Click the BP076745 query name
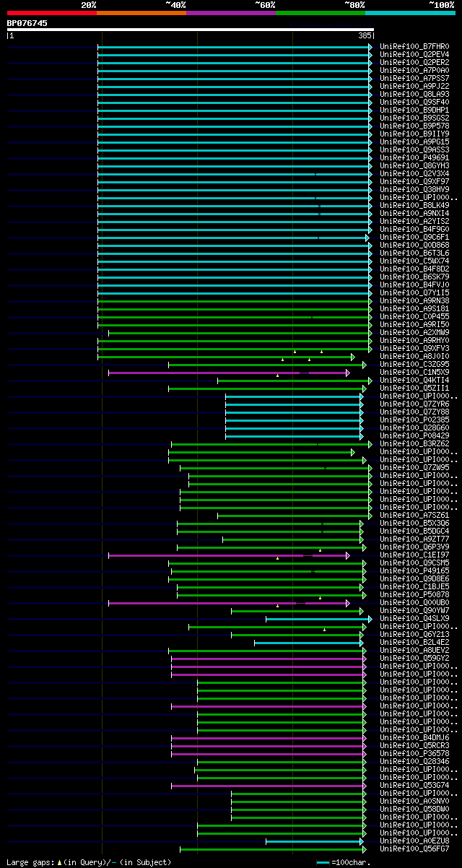The width and height of the screenshot is (462, 868). pos(27,23)
